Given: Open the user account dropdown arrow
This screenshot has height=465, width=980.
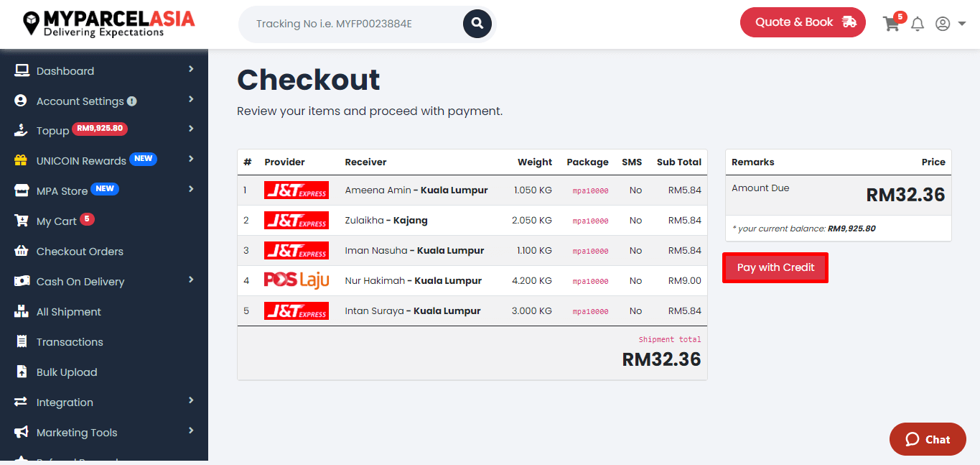Looking at the screenshot, I should click(962, 24).
